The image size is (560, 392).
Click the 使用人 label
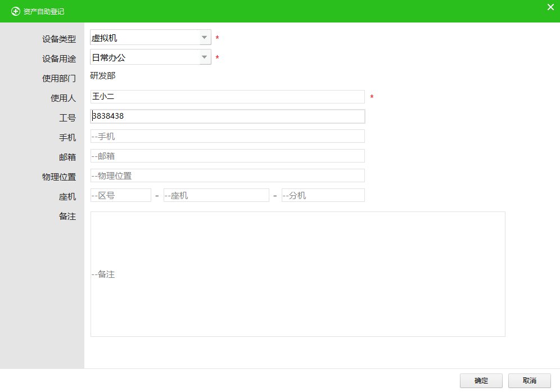[x=63, y=98]
